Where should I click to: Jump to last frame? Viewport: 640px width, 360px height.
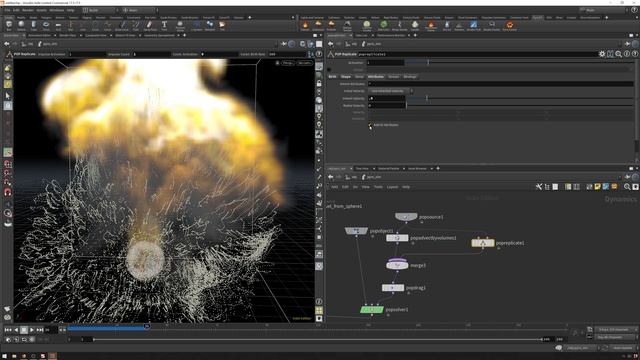point(40,330)
